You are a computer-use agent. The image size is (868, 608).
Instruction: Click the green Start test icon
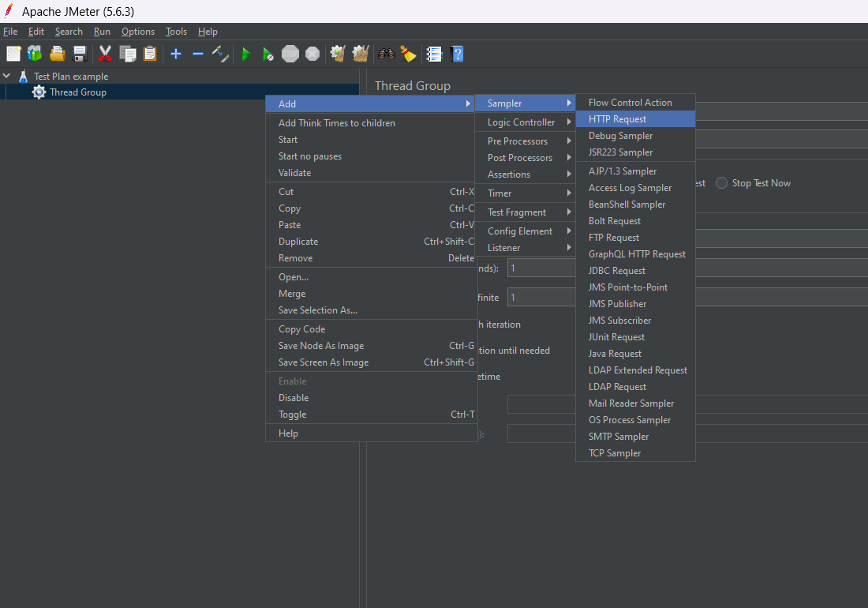[x=245, y=54]
